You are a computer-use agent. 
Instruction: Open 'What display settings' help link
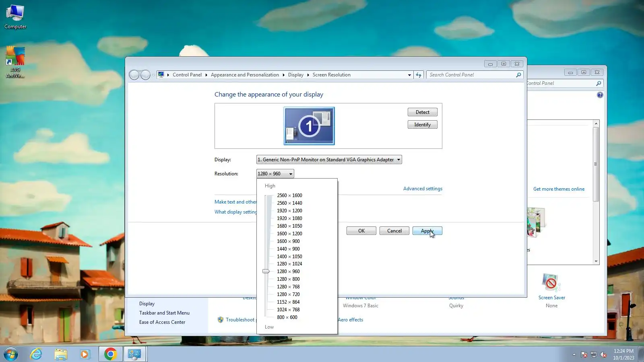pos(235,212)
